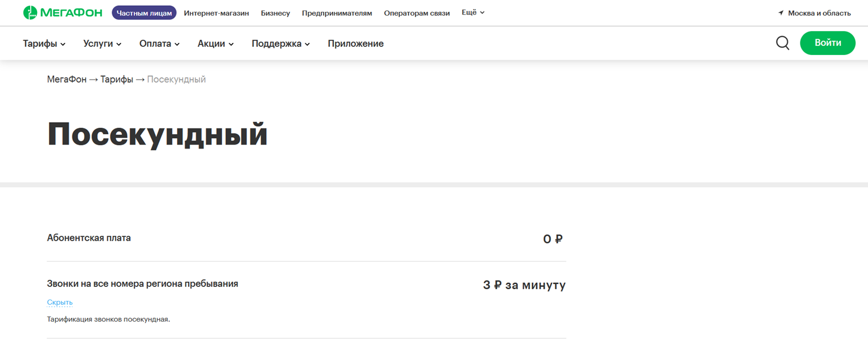Change region via Москва и область
Viewport: 868px width, 350px height.
click(819, 13)
